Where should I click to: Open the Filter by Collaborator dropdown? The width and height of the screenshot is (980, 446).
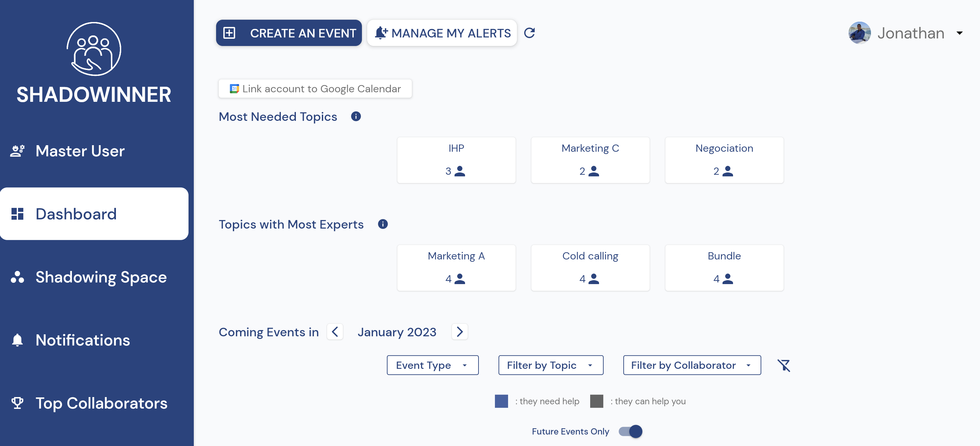[x=692, y=365]
